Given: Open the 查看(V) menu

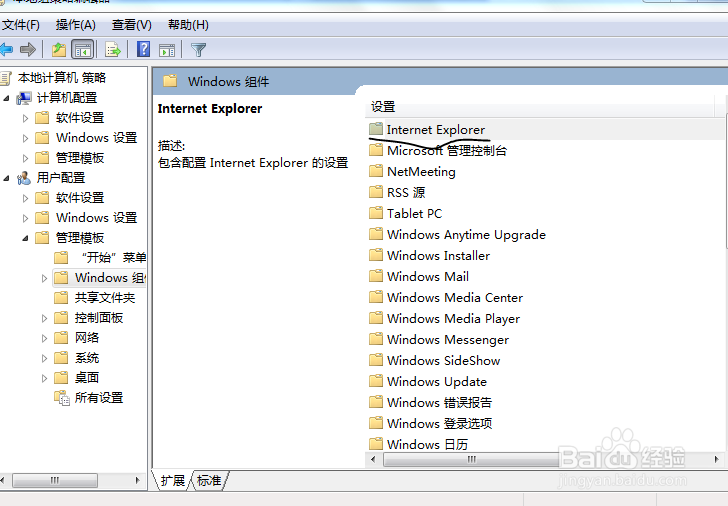Looking at the screenshot, I should tap(132, 25).
